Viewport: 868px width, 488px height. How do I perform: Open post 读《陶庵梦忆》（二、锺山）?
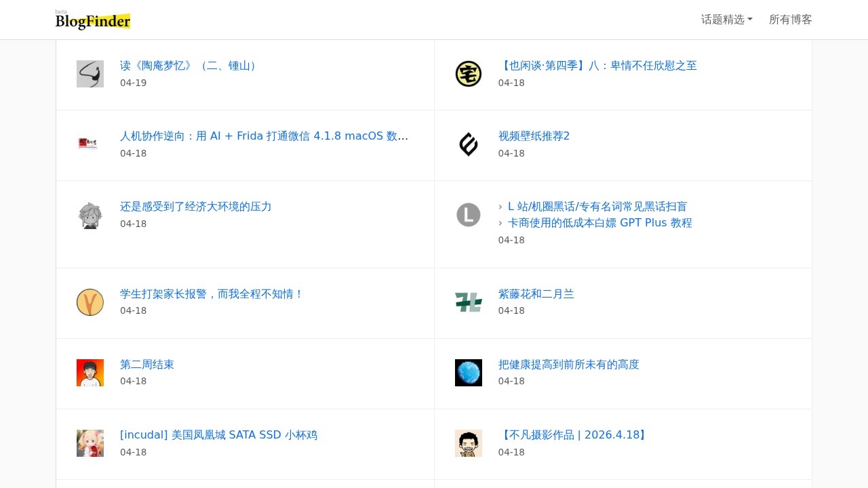(x=190, y=66)
